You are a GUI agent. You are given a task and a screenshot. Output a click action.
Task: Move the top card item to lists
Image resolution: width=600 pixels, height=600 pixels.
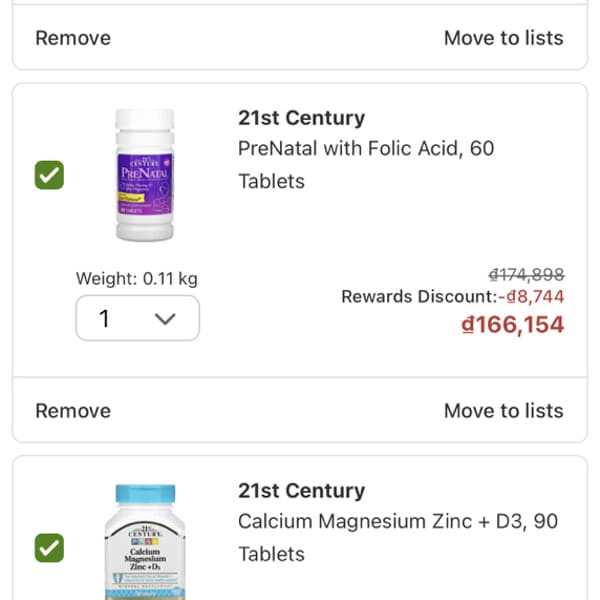(x=504, y=38)
